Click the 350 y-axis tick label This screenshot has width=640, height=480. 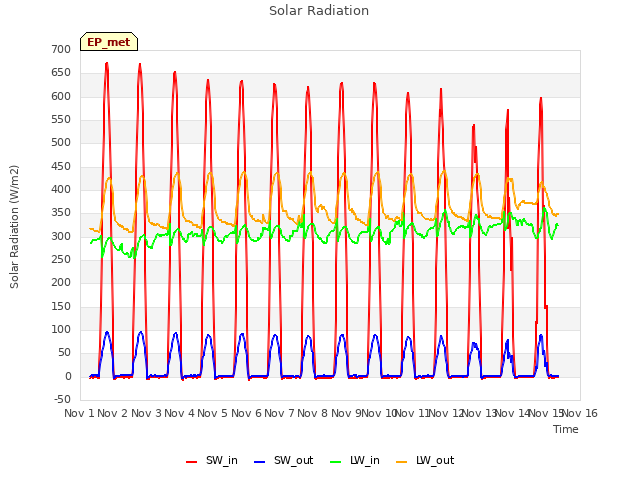point(61,213)
